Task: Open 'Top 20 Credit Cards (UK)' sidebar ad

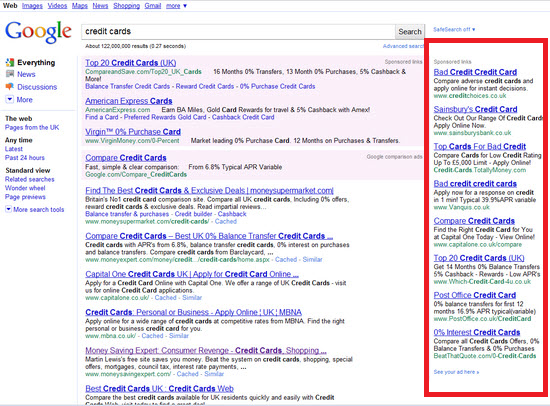Action: click(x=479, y=258)
